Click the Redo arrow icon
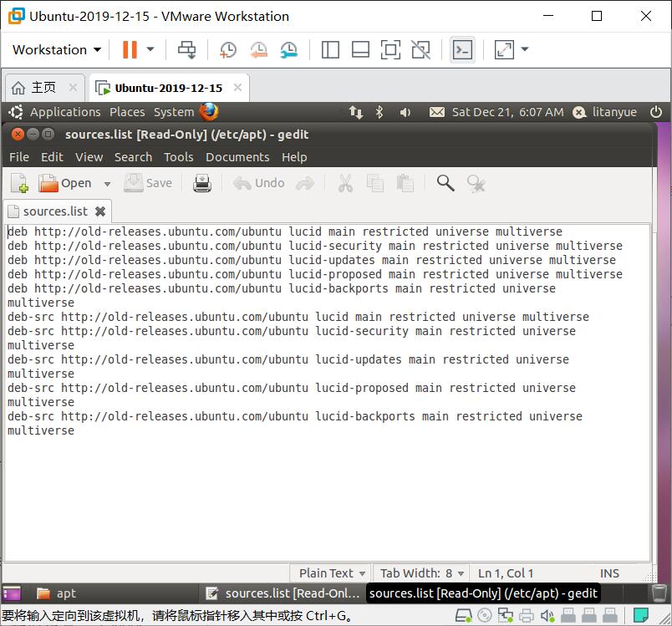672x626 pixels. point(305,184)
